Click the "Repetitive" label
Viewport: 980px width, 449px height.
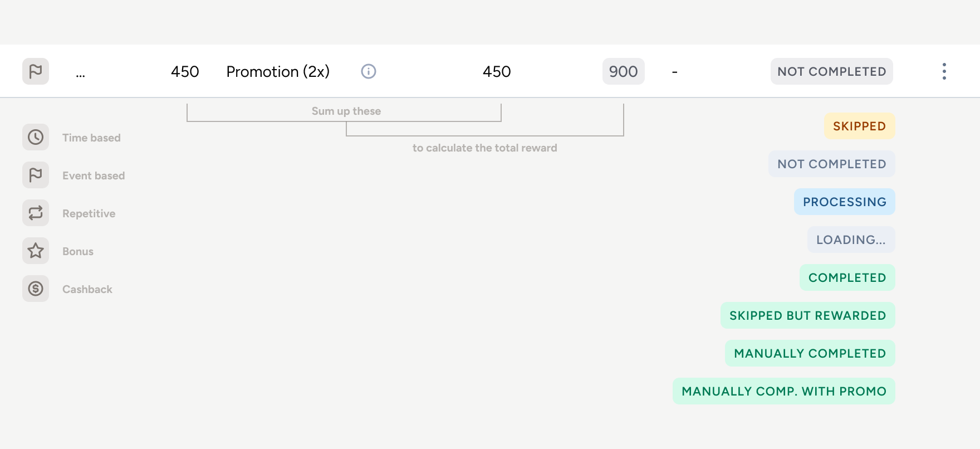coord(89,213)
